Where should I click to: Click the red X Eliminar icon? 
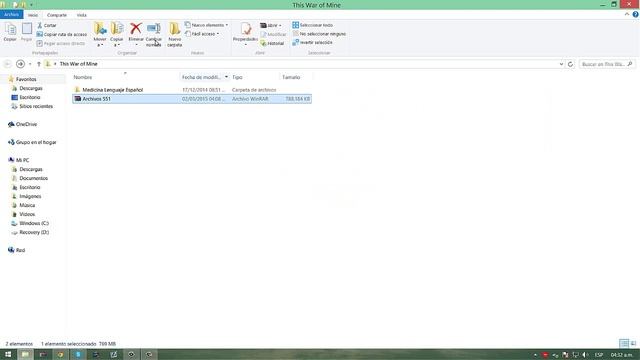(136, 29)
